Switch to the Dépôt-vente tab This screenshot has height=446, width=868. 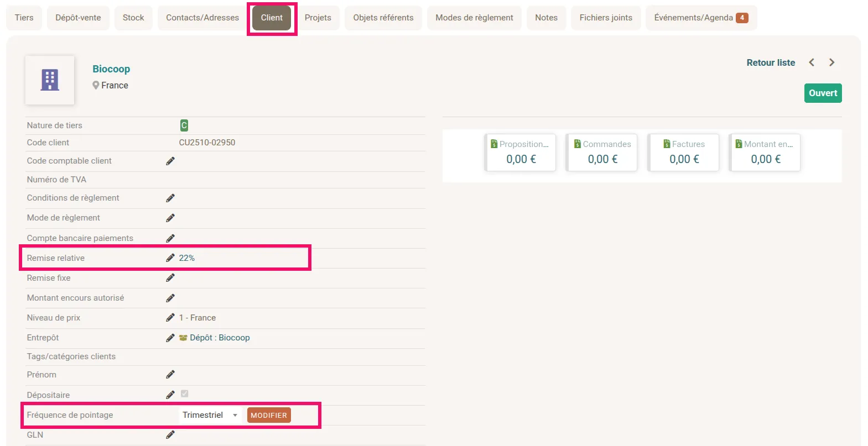tap(78, 18)
